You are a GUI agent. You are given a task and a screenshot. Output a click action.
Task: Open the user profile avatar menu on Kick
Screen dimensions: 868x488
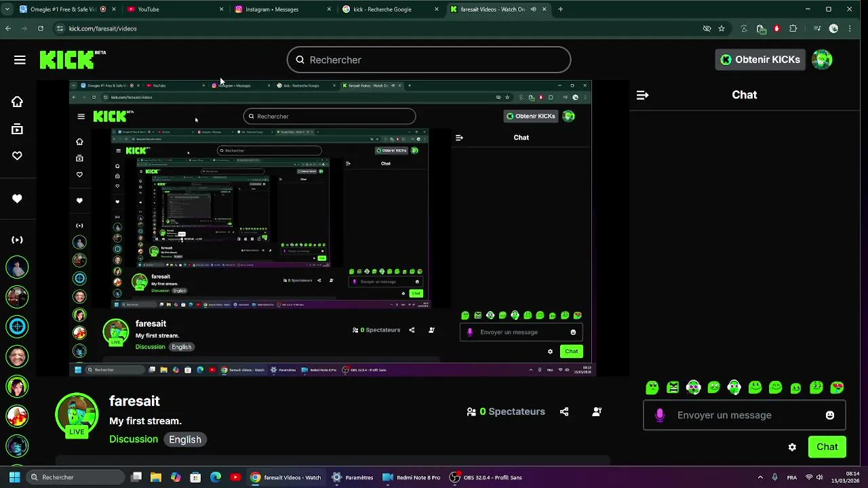822,60
